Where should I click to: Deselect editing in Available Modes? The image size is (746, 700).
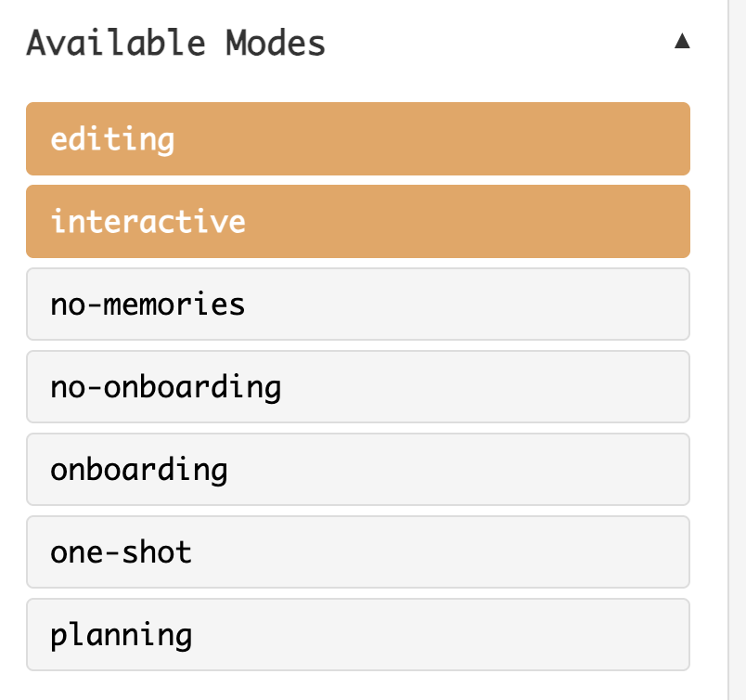(358, 138)
